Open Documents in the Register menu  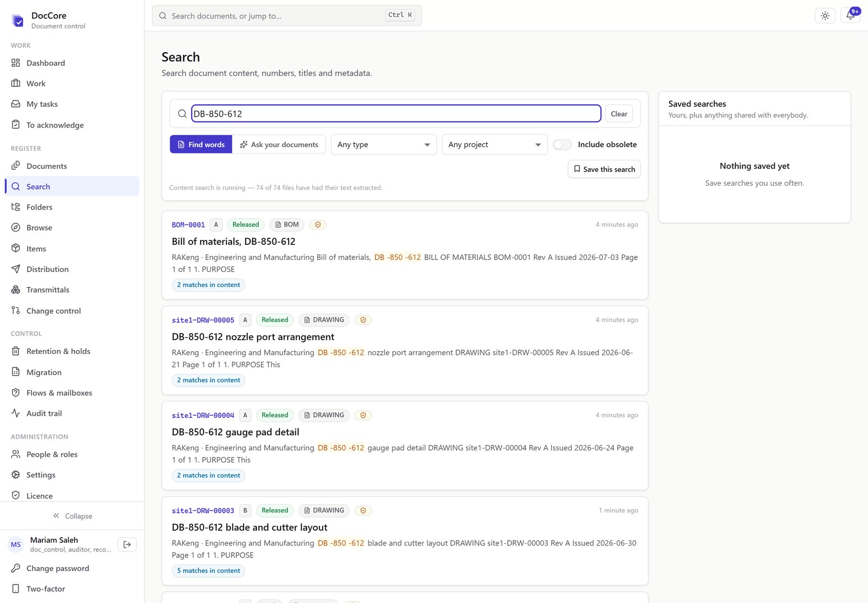[x=72, y=166]
